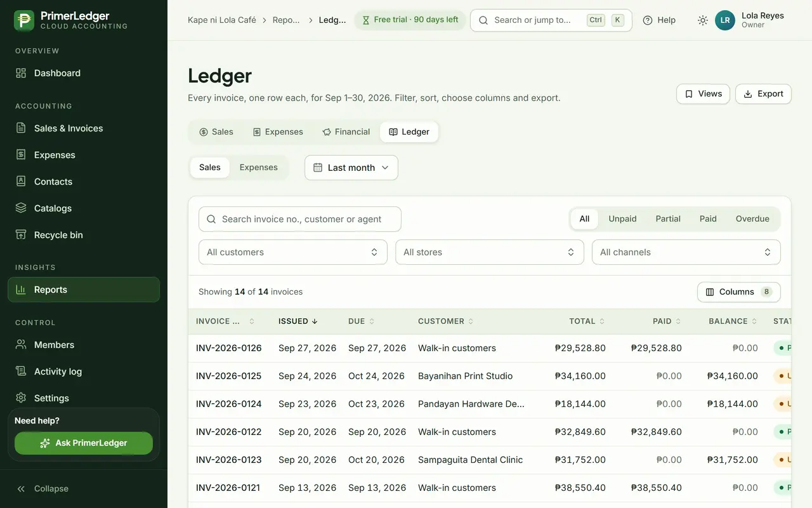Image resolution: width=812 pixels, height=508 pixels.
Task: Toggle ledger to Expenses segment
Action: pos(258,168)
